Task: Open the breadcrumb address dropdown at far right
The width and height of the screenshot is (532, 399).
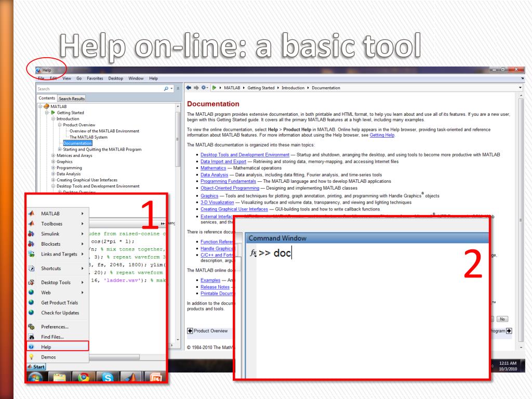Action: pos(520,87)
